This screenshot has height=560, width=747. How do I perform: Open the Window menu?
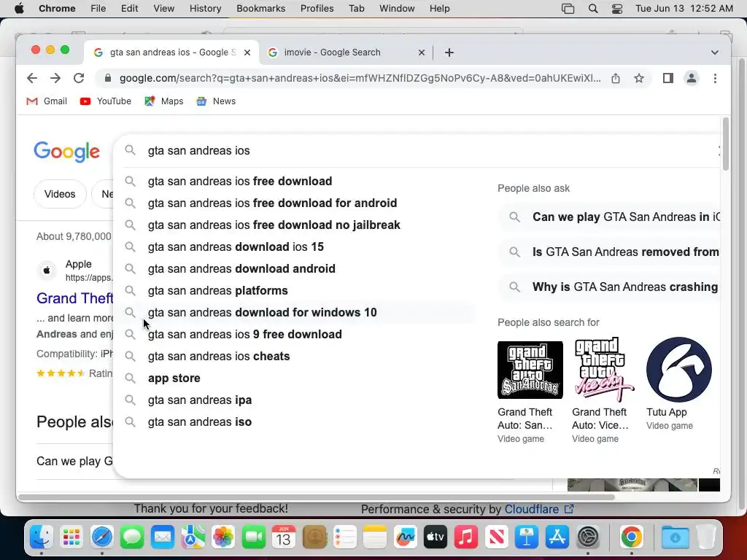tap(397, 9)
